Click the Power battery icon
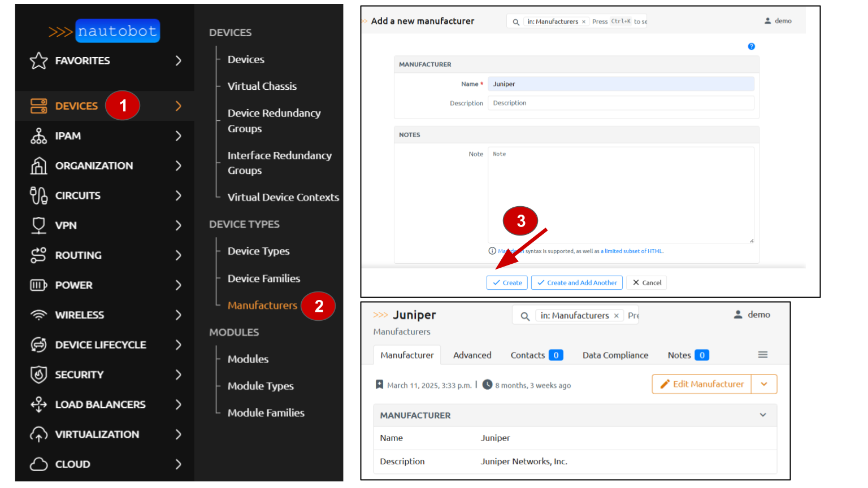Screen dimensions: 868x488 pos(38,285)
